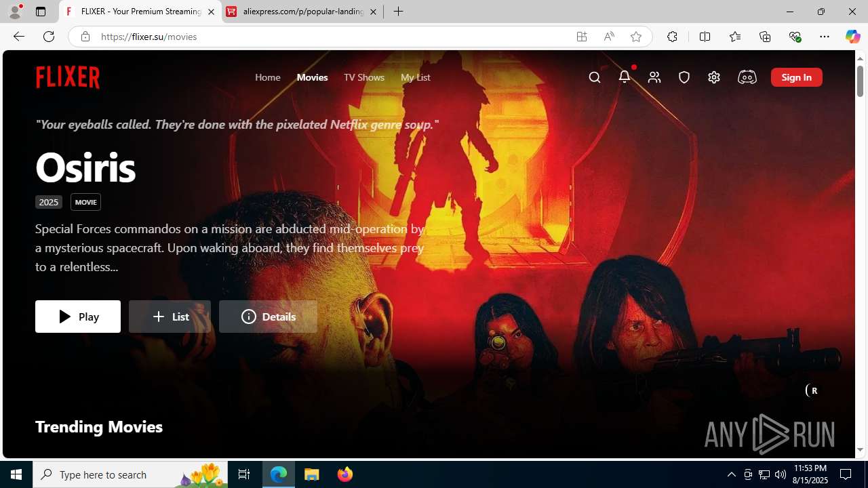Open Copilot sidebar icon
Screen dimensions: 868x488
pos(852,37)
